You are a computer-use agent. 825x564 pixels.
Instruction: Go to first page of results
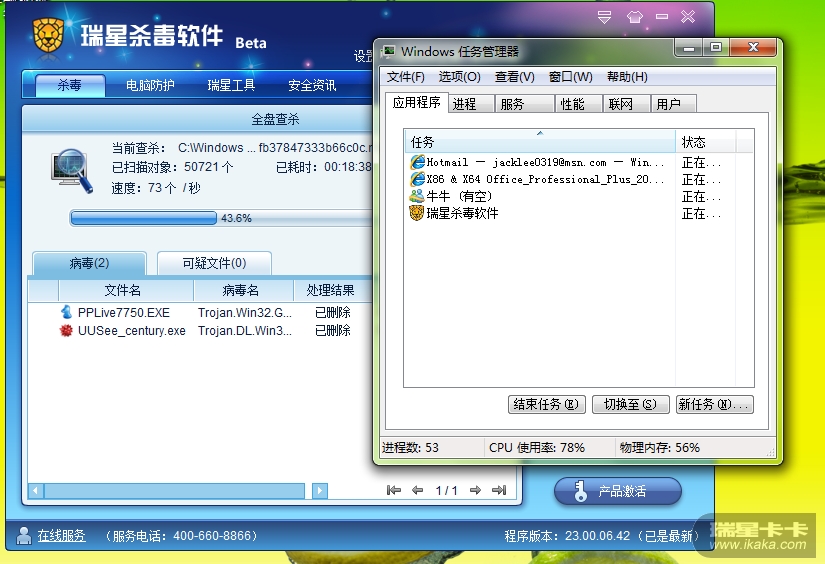point(394,490)
